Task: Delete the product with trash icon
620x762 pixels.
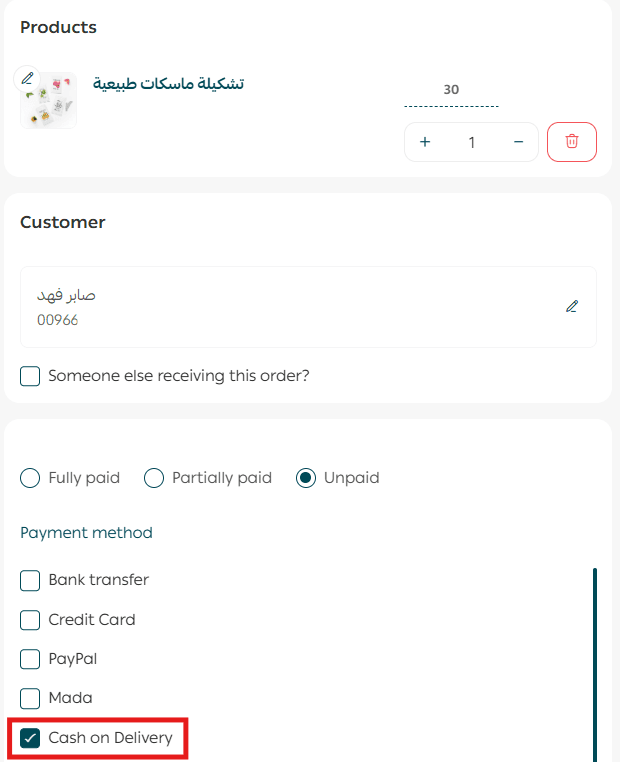Action: (572, 142)
